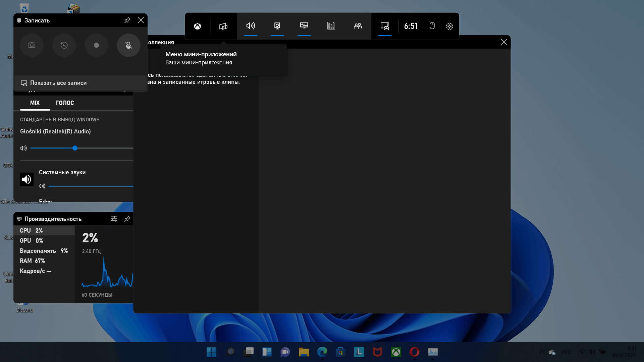Image resolution: width=644 pixels, height=362 pixels.
Task: Open the Gallery widget icon
Action: coord(385,26)
